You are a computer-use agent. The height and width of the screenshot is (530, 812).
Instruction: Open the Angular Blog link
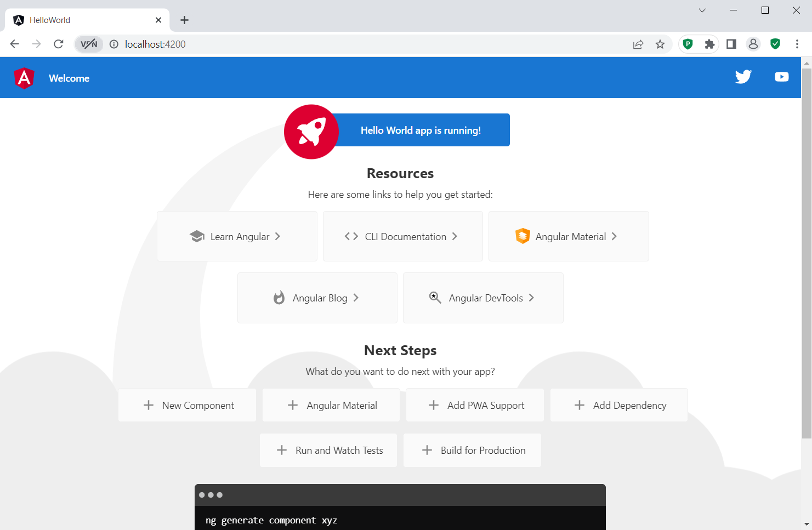point(317,298)
